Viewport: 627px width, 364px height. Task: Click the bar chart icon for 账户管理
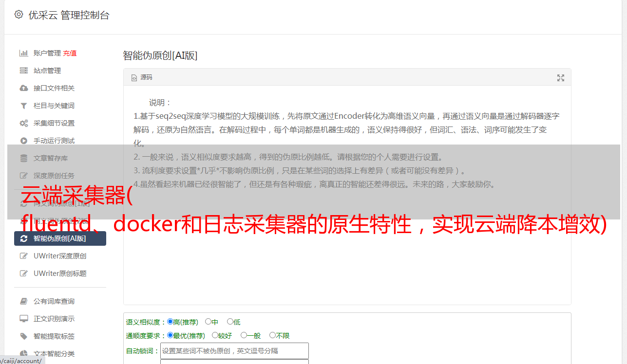pyautogui.click(x=23, y=53)
